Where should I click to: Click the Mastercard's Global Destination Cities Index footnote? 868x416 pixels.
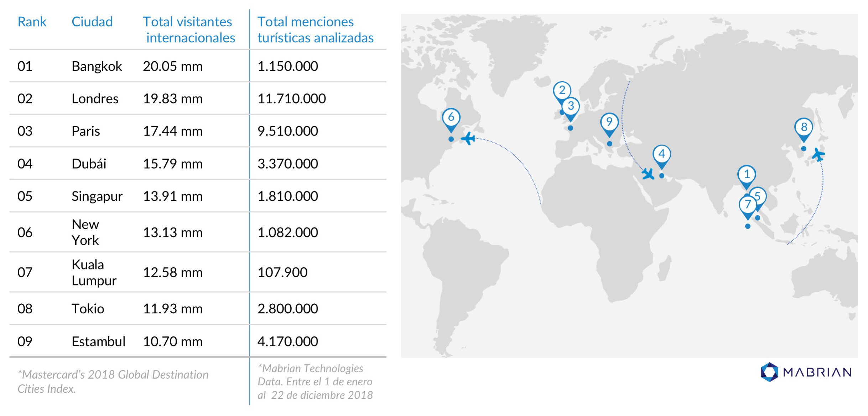tap(113, 381)
